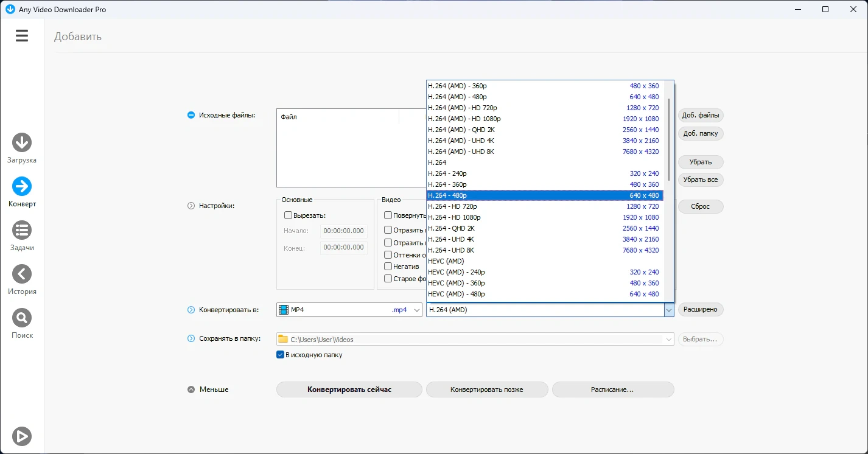
Task: Collapse options with the Меньше expander
Action: (191, 389)
